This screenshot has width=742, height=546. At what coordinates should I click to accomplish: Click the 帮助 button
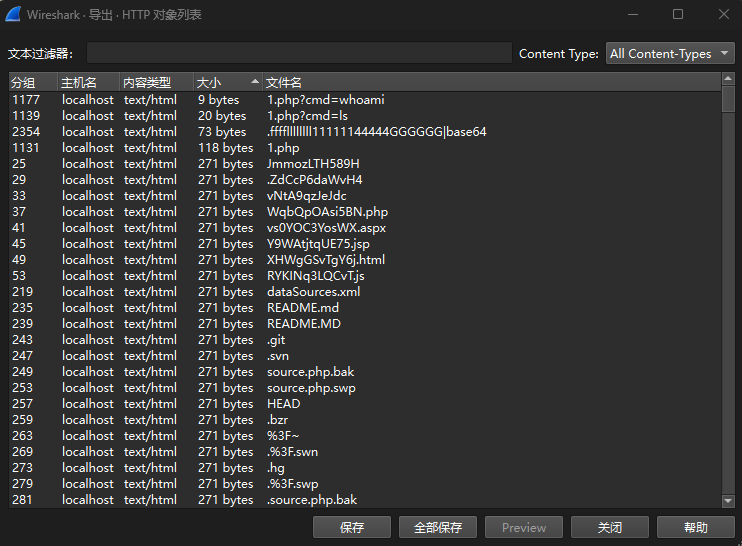point(696,527)
